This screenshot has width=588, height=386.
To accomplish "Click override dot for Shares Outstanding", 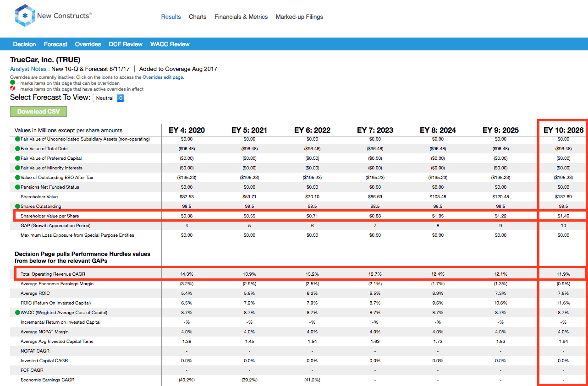I will (17, 206).
